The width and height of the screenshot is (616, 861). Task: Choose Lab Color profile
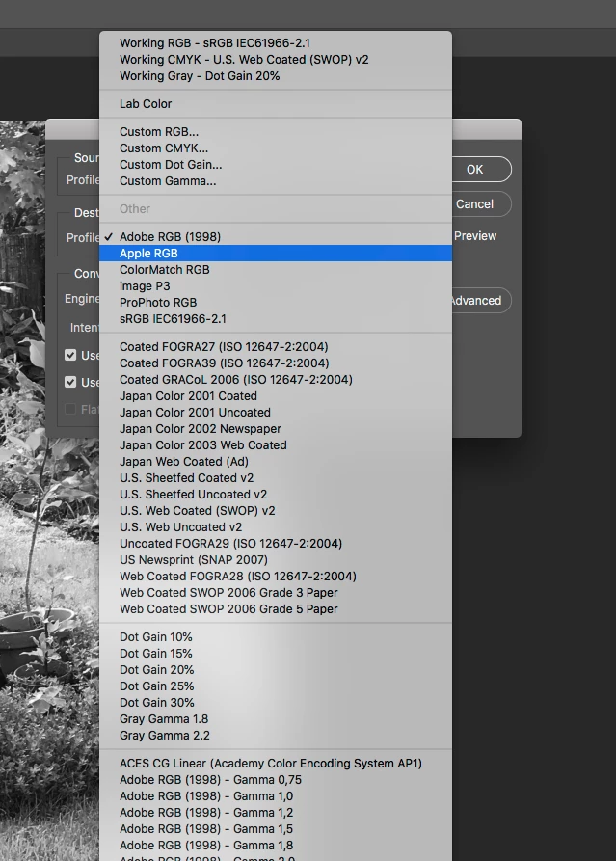(276, 104)
